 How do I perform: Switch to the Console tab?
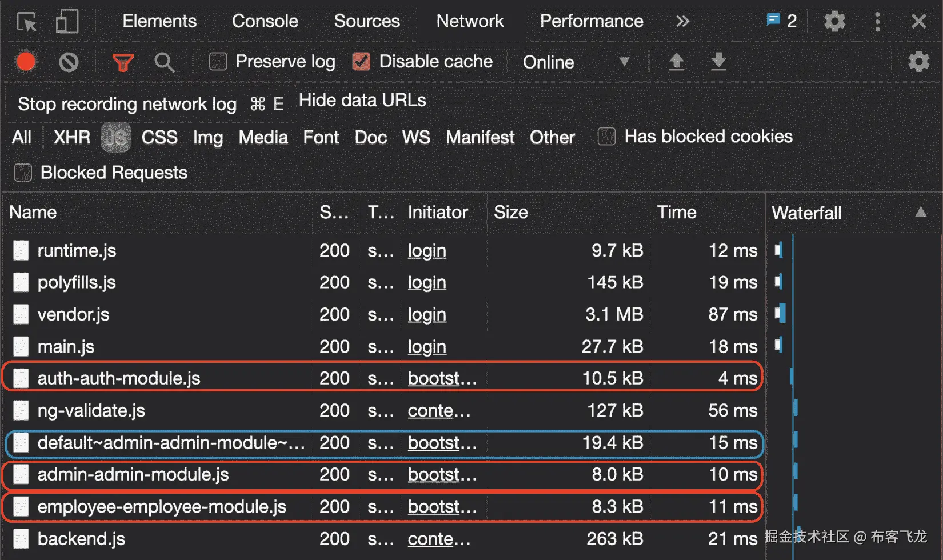pyautogui.click(x=264, y=21)
